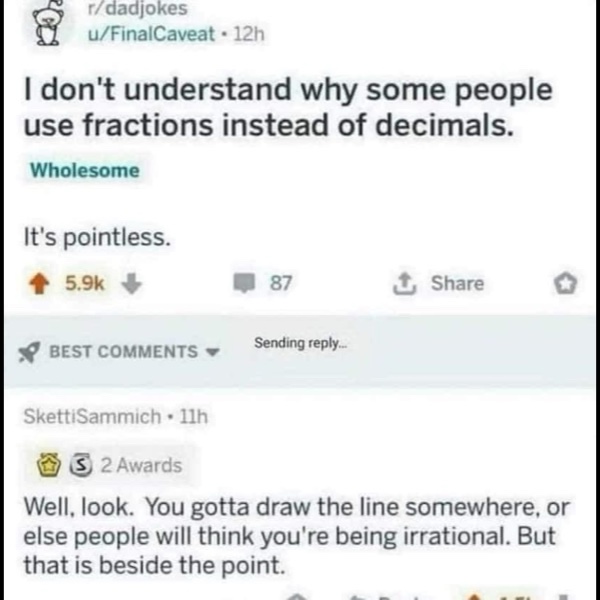600x600 pixels.
Task: Tap the comment bubble icon
Action: click(x=243, y=283)
